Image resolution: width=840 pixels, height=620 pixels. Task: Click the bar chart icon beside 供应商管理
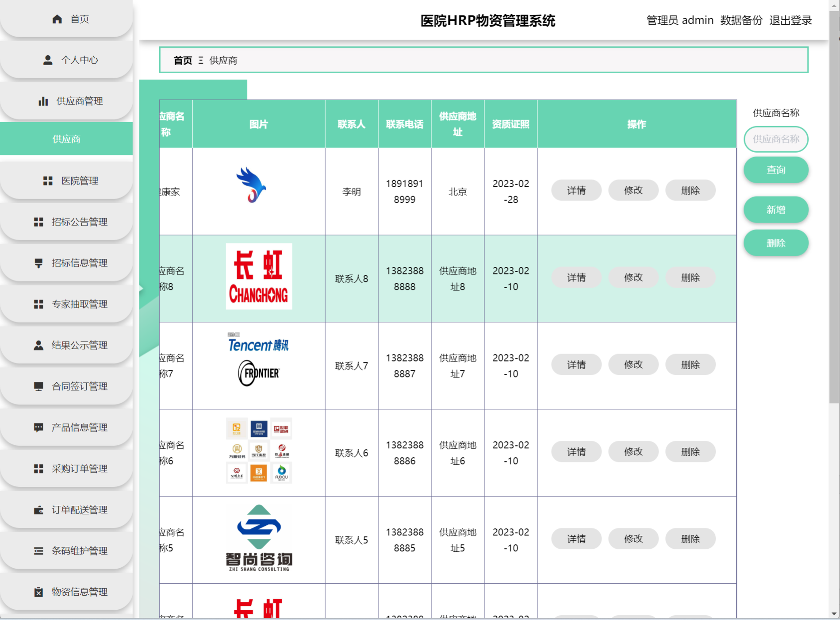click(x=43, y=101)
